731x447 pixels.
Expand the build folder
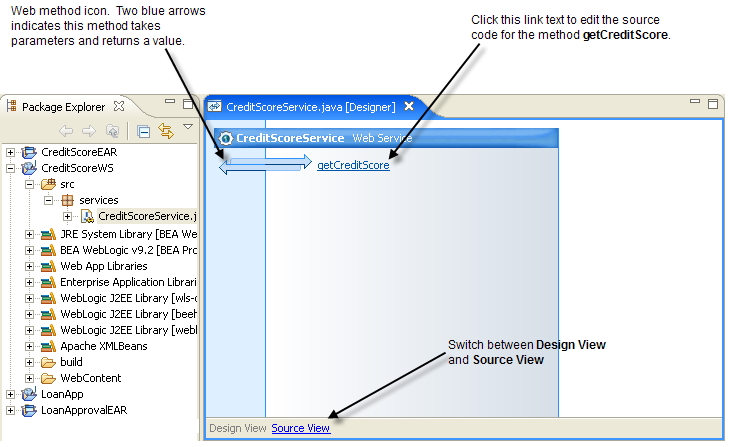point(29,362)
